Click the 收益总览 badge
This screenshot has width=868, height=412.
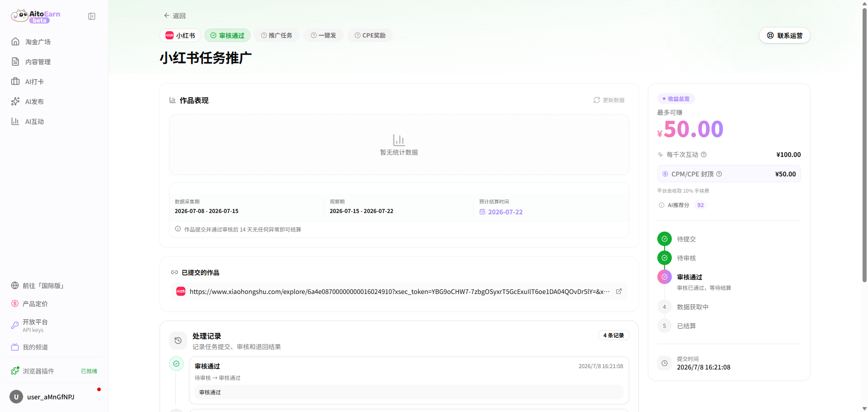coord(676,99)
